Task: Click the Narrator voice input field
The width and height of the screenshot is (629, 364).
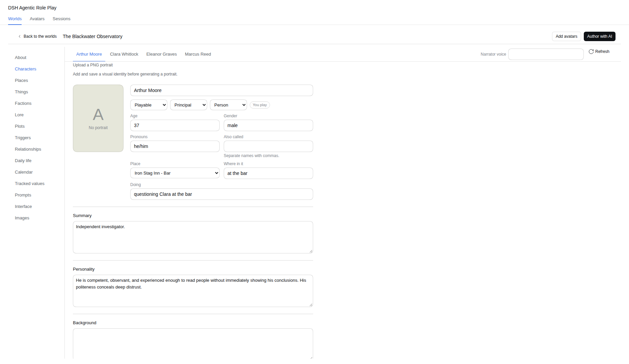Action: 546,54
